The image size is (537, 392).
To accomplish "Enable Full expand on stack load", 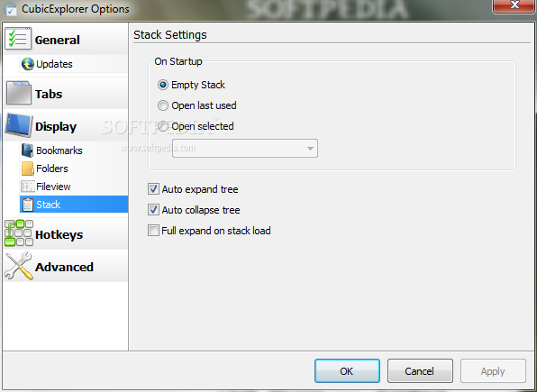I will (x=153, y=231).
